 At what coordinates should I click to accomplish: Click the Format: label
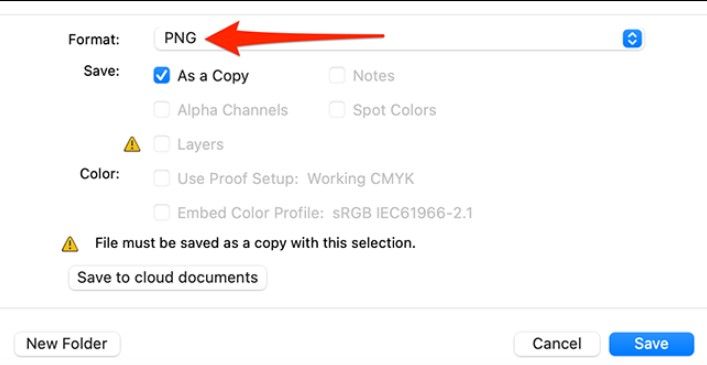[94, 40]
